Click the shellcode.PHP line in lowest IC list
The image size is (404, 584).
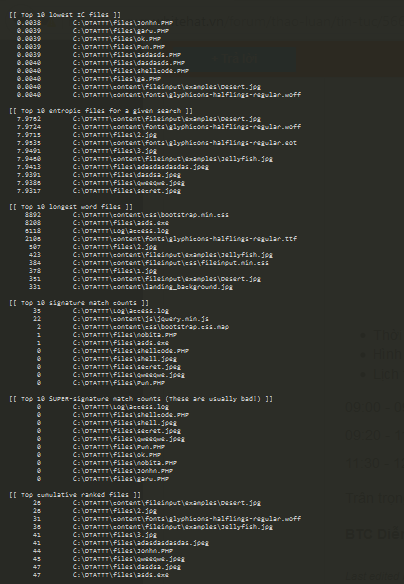[103, 71]
